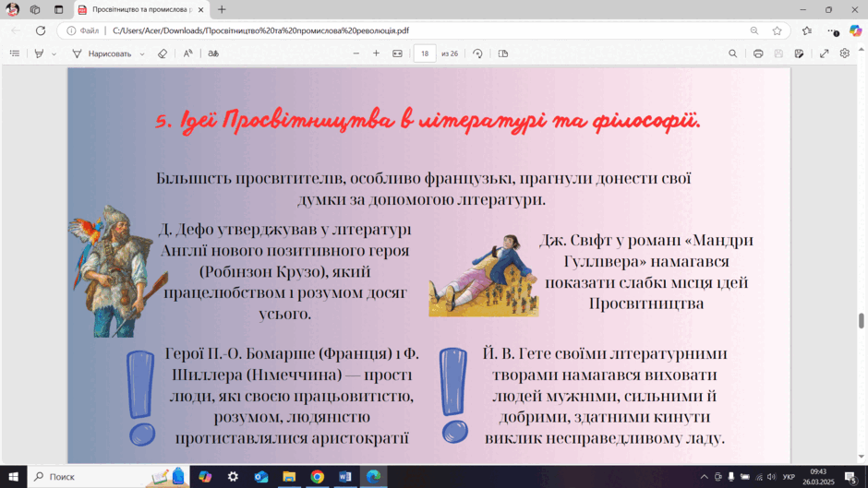This screenshot has width=868, height=488.
Task: Save the PDF
Action: [778, 54]
